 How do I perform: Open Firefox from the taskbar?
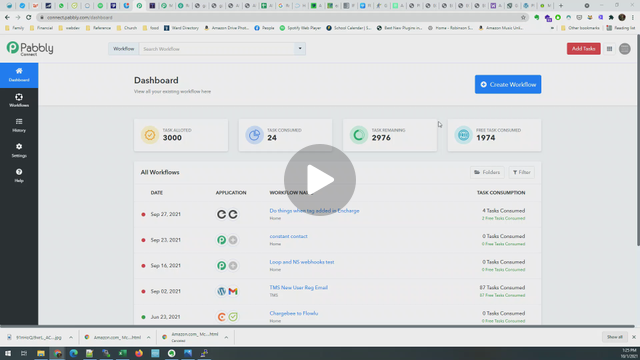tap(139, 353)
